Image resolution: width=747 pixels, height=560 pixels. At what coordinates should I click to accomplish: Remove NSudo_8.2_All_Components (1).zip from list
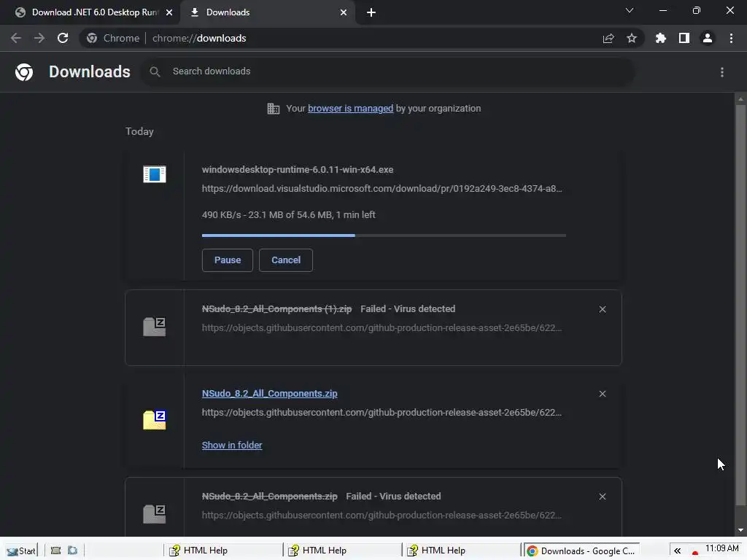603,309
